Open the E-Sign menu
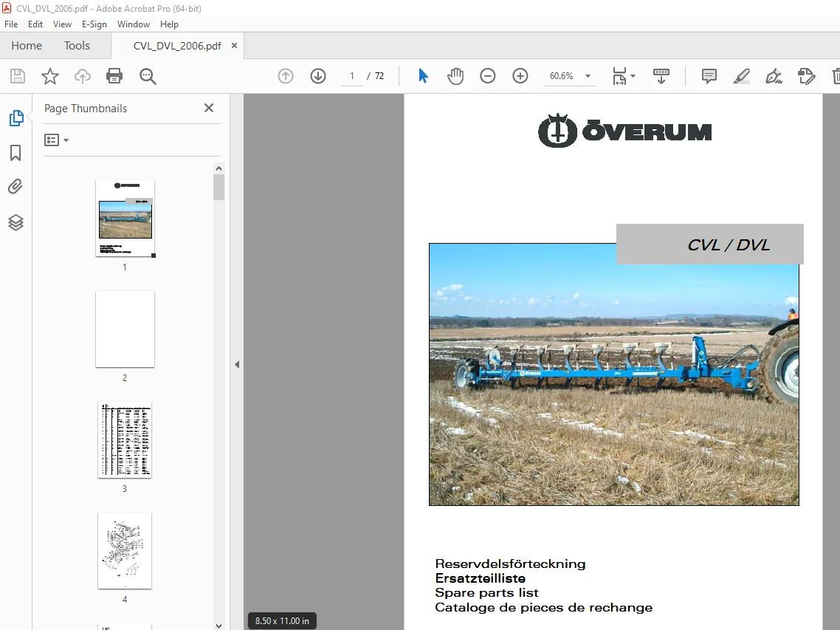 (94, 24)
